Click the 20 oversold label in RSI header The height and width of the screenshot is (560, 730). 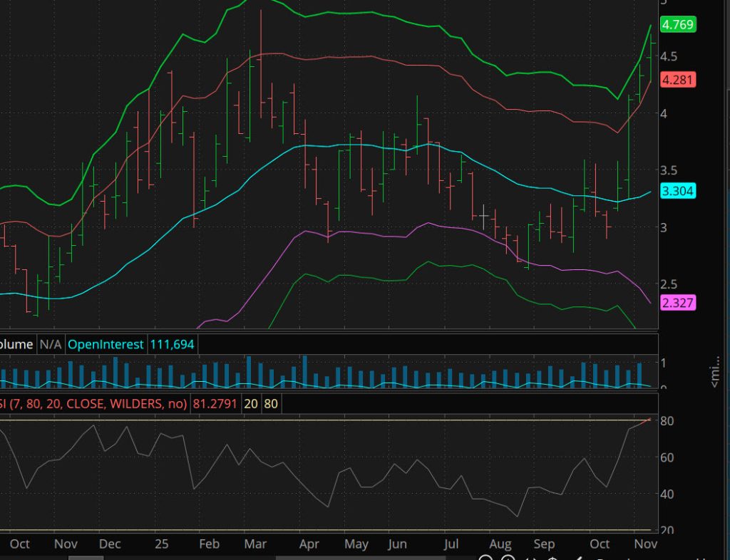tap(251, 404)
